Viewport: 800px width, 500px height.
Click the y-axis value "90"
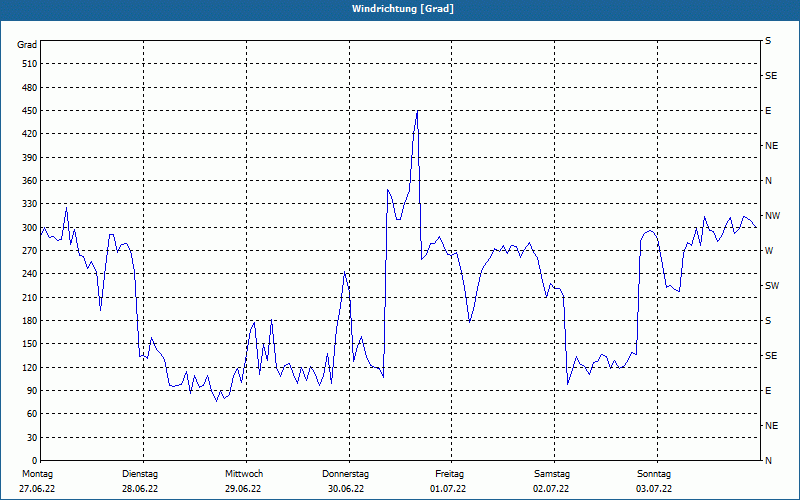click(x=32, y=391)
